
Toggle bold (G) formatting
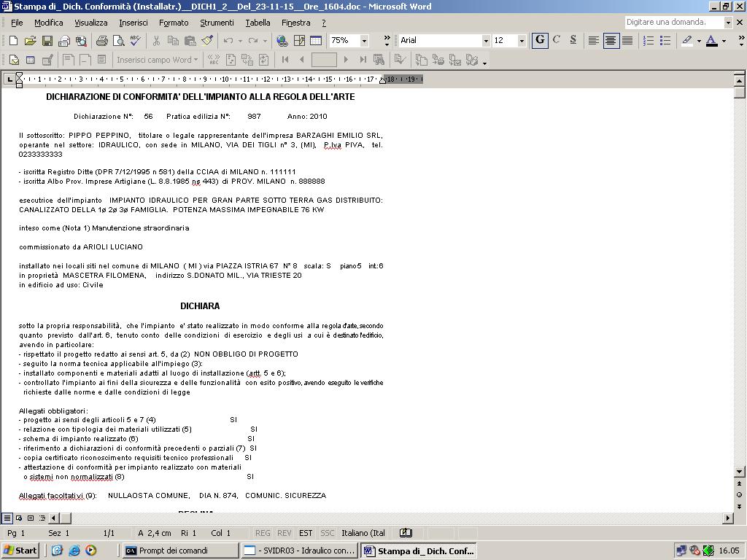point(540,41)
